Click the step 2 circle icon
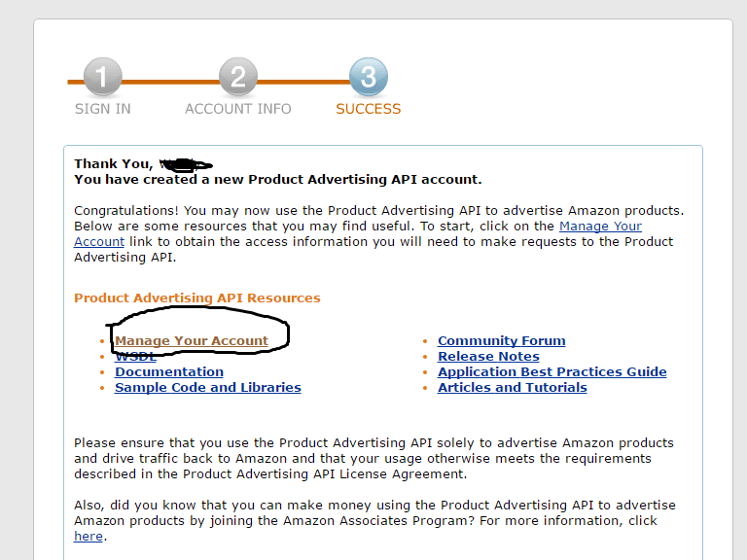 pyautogui.click(x=238, y=77)
